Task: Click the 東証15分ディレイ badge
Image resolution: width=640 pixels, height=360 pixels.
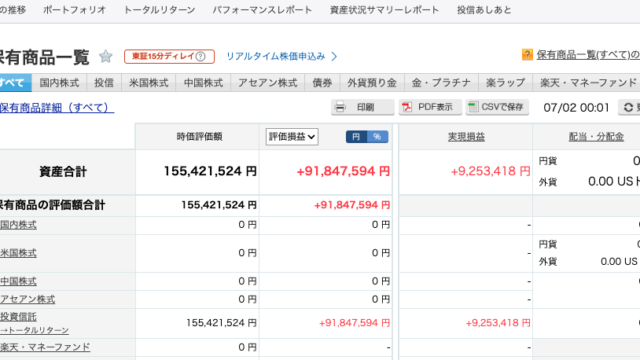Action: point(169,56)
